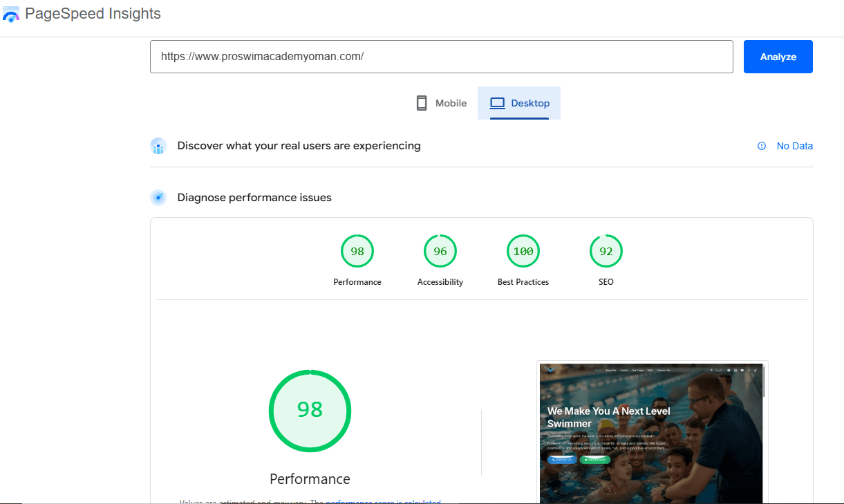The height and width of the screenshot is (504, 844).
Task: Click the PageSpeed Insights logo icon
Action: coord(11,14)
